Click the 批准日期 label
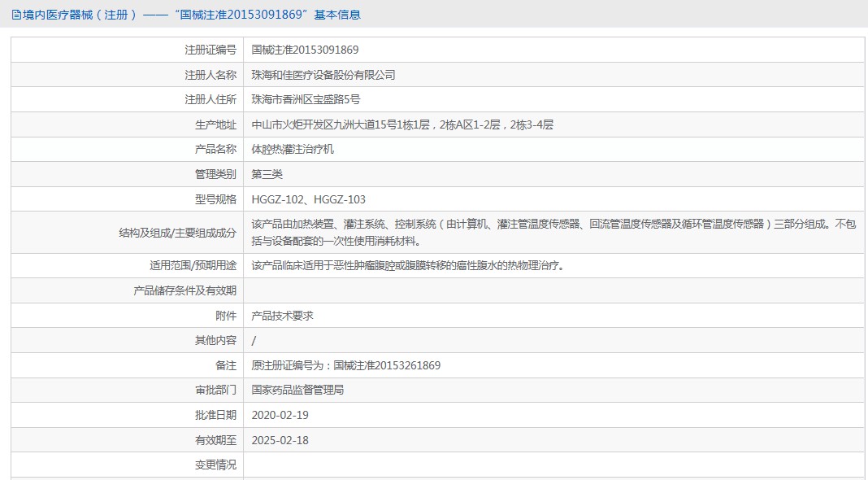This screenshot has width=868, height=480. (216, 415)
